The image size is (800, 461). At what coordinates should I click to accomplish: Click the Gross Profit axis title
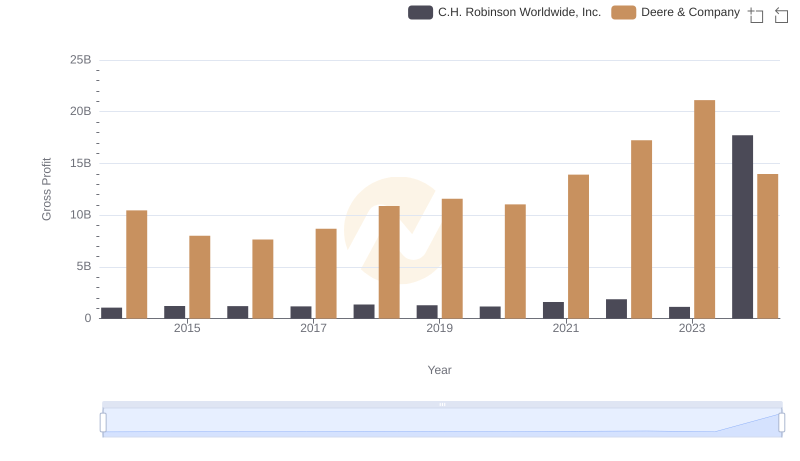pos(46,189)
